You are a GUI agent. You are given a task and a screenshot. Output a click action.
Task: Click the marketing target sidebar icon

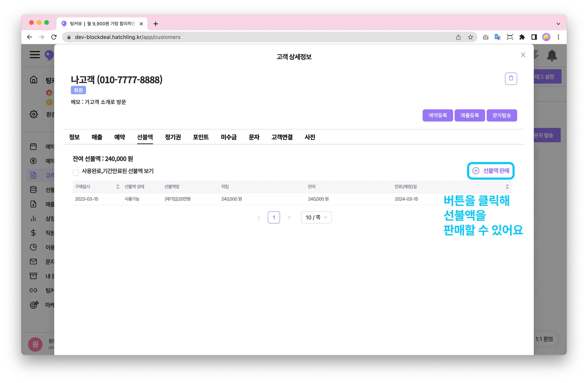point(34,305)
